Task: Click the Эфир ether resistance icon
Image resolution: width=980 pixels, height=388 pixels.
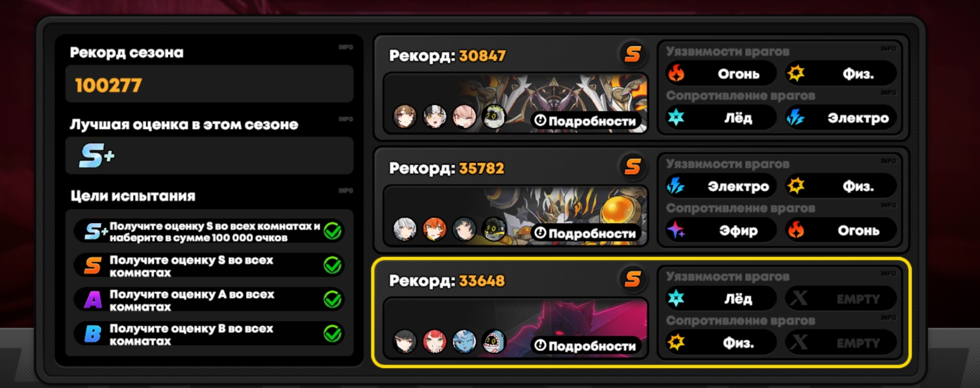Action: [676, 230]
